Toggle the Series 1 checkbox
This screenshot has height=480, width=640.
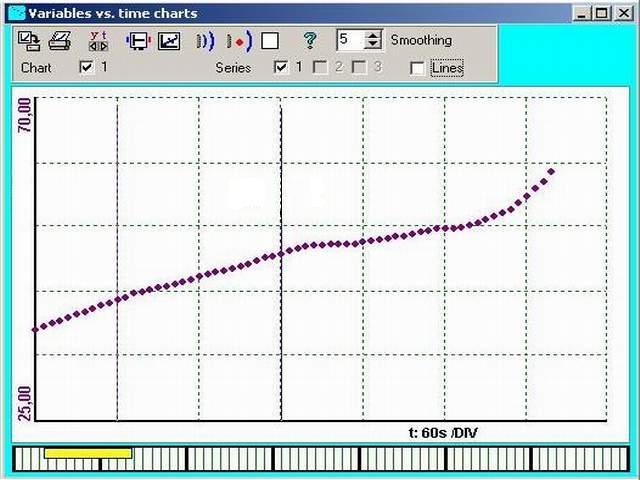point(281,67)
